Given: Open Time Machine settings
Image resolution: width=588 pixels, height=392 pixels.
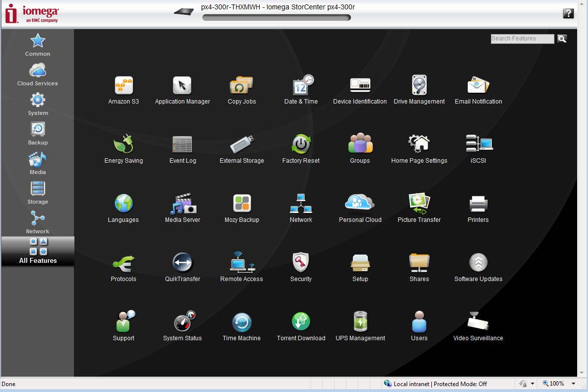Looking at the screenshot, I should point(242,326).
